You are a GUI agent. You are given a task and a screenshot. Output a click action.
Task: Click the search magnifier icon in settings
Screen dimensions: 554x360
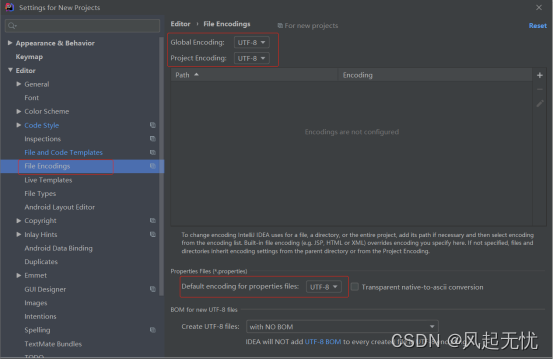(x=12, y=26)
